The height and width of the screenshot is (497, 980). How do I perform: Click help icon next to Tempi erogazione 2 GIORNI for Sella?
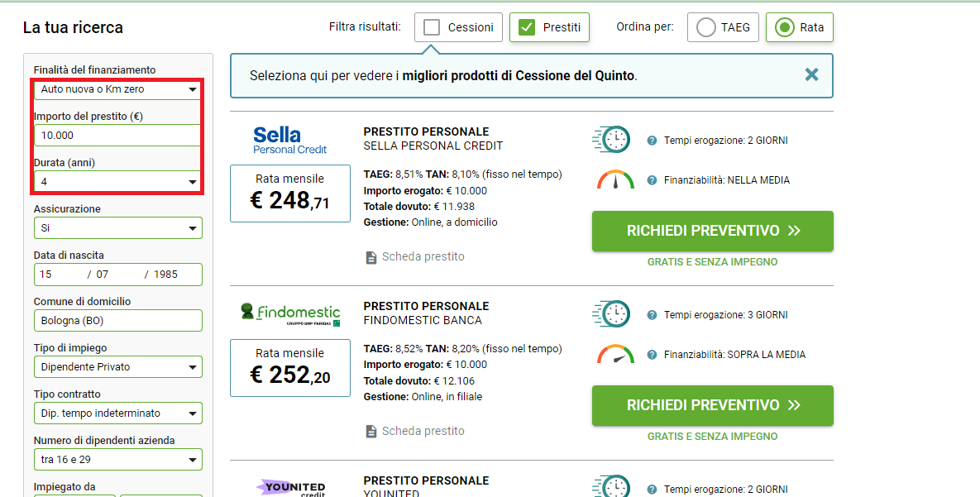[x=652, y=141]
